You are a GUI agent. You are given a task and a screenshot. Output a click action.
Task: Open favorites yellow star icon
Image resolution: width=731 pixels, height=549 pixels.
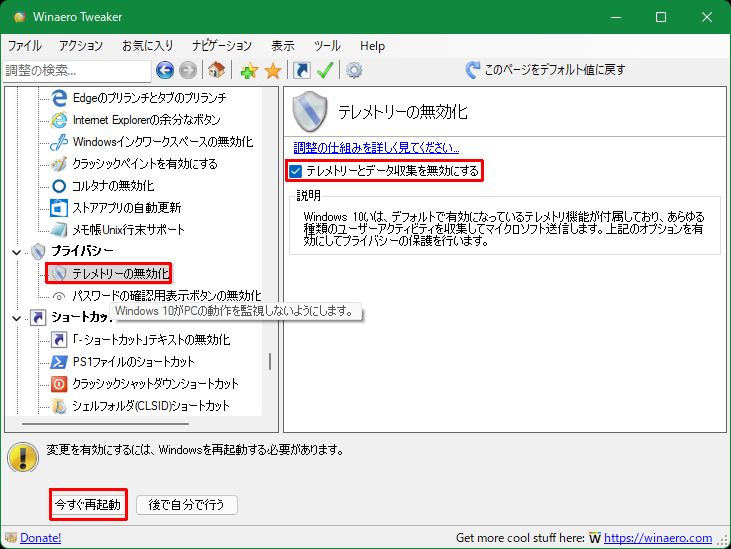[x=273, y=71]
